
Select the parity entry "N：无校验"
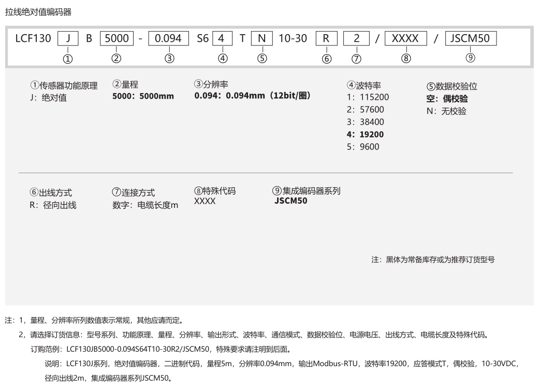(446, 111)
